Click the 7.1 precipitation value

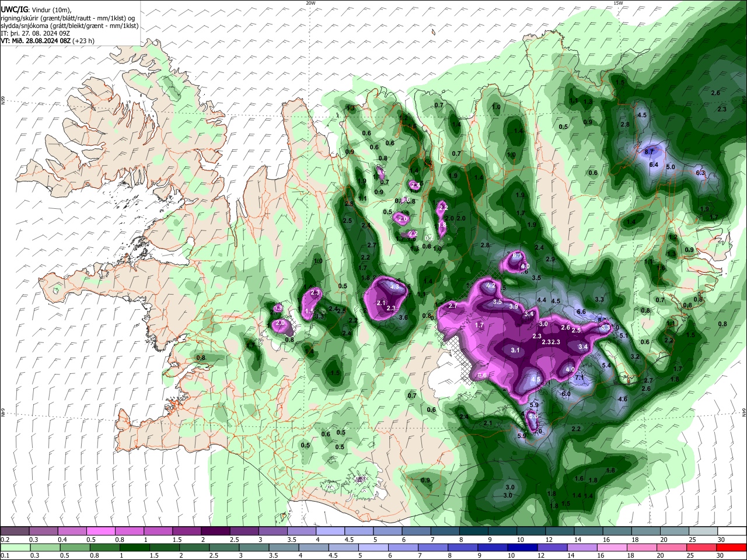coord(580,378)
